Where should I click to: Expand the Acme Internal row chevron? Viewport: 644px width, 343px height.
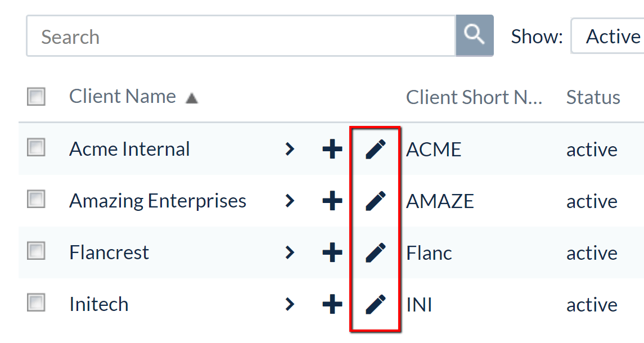click(290, 149)
